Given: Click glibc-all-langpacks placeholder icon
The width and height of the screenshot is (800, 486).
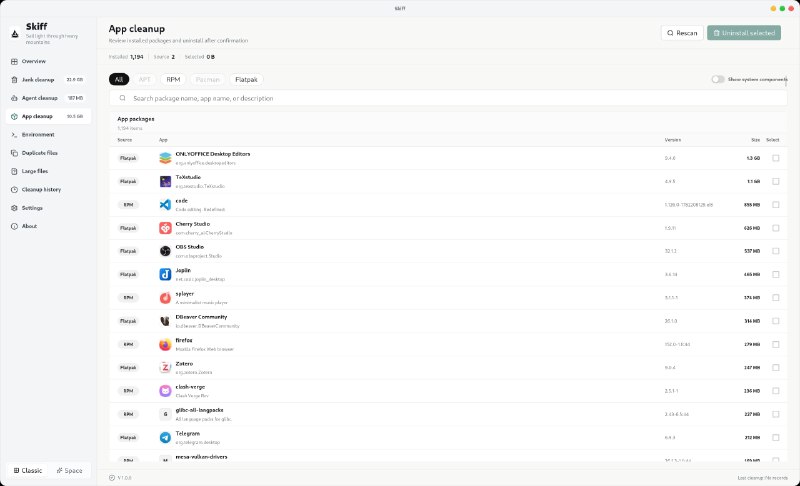Looking at the screenshot, I should tap(165, 414).
